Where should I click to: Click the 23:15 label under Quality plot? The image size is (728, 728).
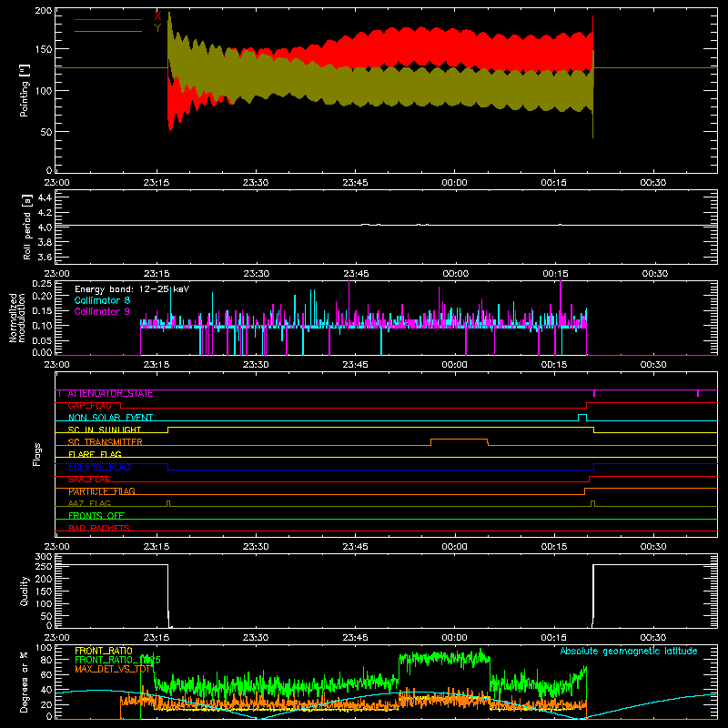point(157,638)
